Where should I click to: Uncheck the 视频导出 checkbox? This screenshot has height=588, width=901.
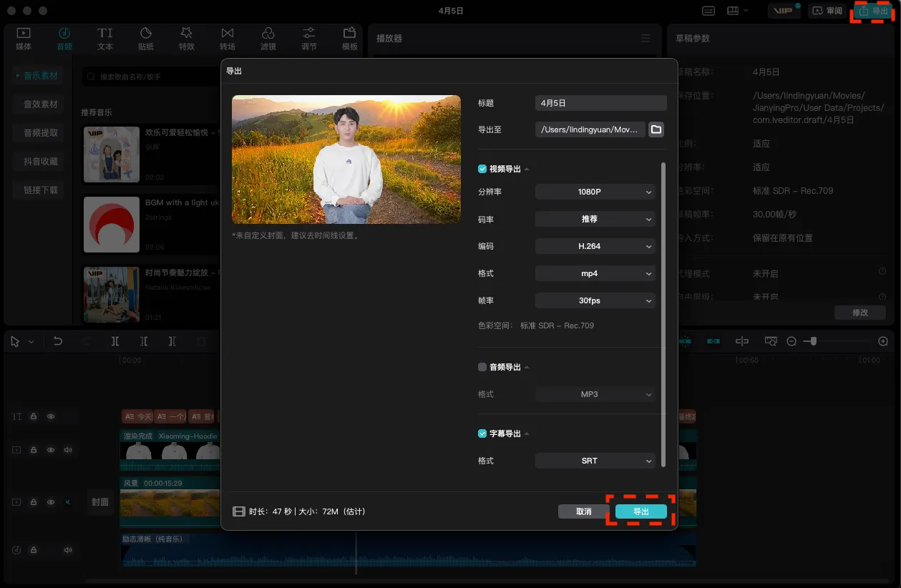coord(482,169)
